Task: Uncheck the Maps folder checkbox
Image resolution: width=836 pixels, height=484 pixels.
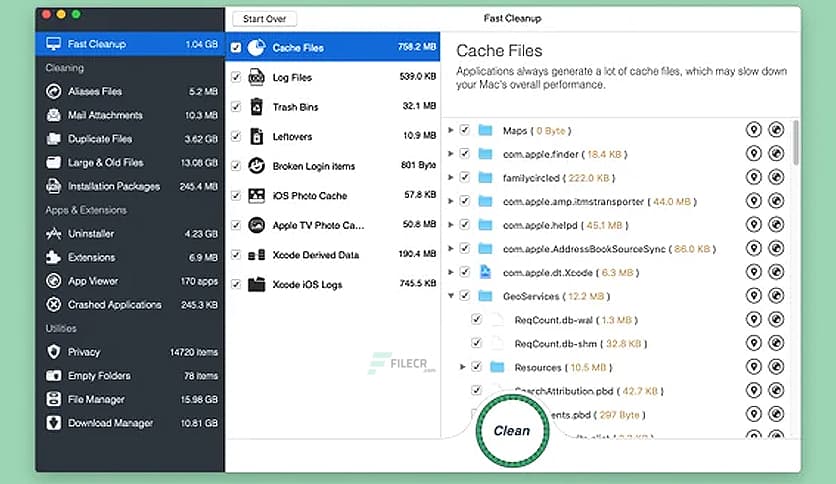Action: tap(465, 130)
